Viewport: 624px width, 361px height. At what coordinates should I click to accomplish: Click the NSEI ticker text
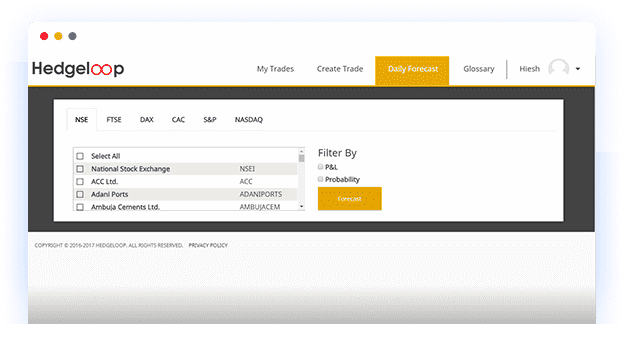click(247, 169)
